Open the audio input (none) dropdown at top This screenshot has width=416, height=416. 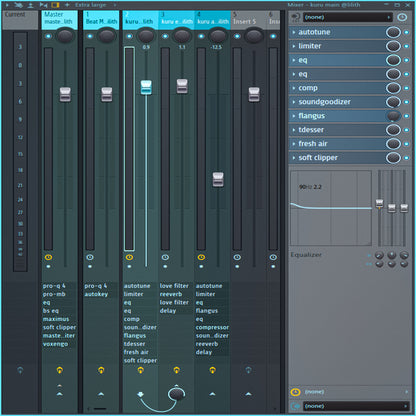pos(348,17)
